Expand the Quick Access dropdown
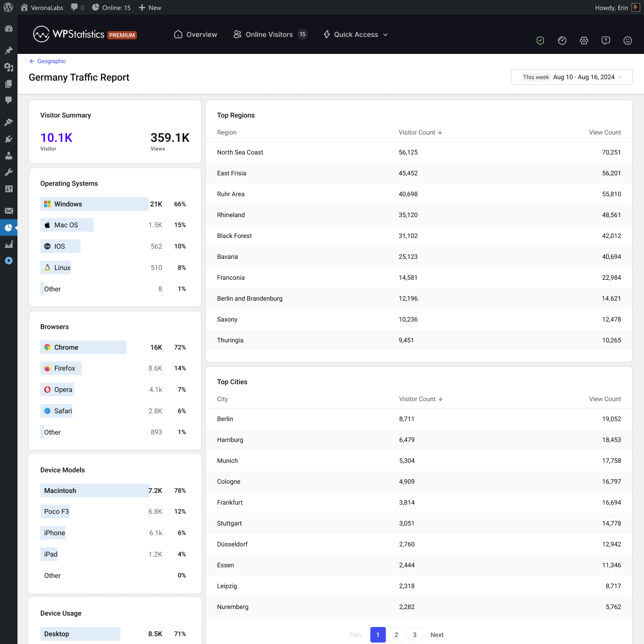Image resolution: width=644 pixels, height=644 pixels. coord(356,34)
